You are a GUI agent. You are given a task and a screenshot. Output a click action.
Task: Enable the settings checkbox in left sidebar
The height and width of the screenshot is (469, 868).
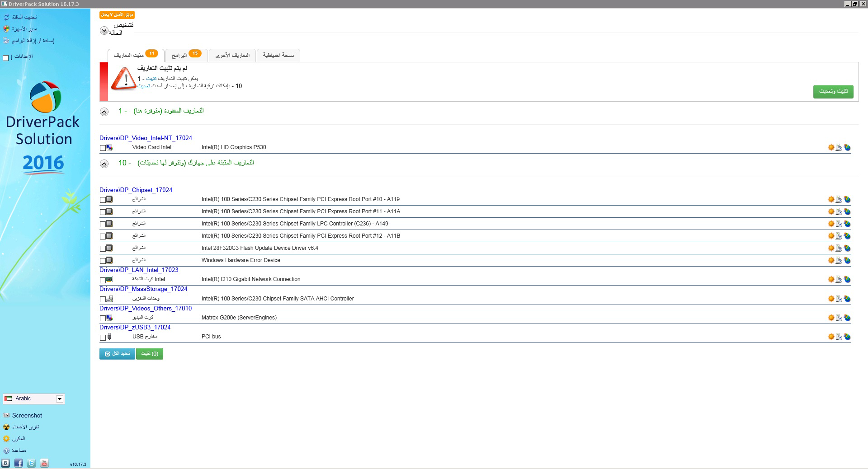(6, 58)
